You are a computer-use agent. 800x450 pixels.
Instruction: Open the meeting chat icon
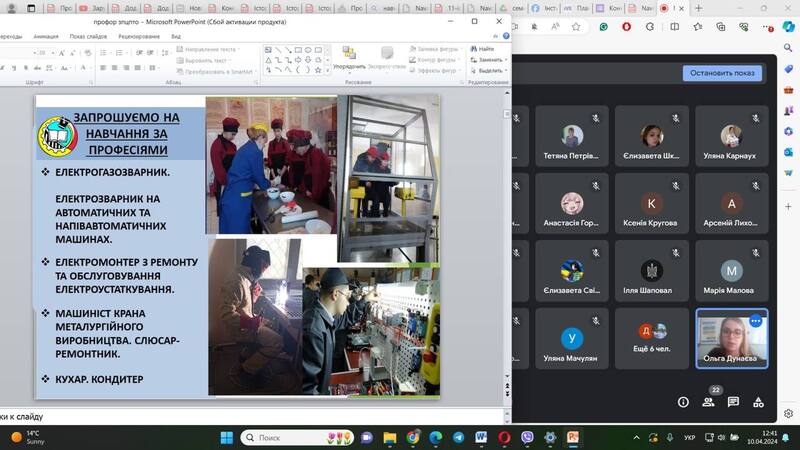(733, 403)
